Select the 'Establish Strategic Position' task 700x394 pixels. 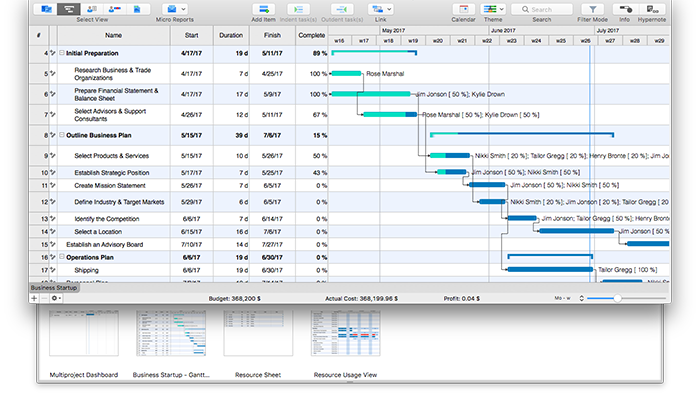click(x=112, y=173)
